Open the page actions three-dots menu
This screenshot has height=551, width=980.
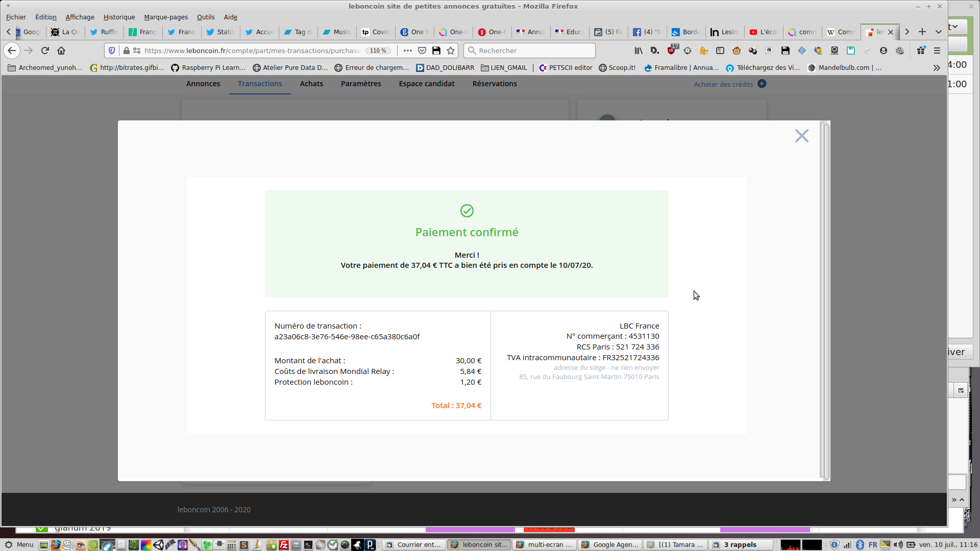[x=407, y=51]
